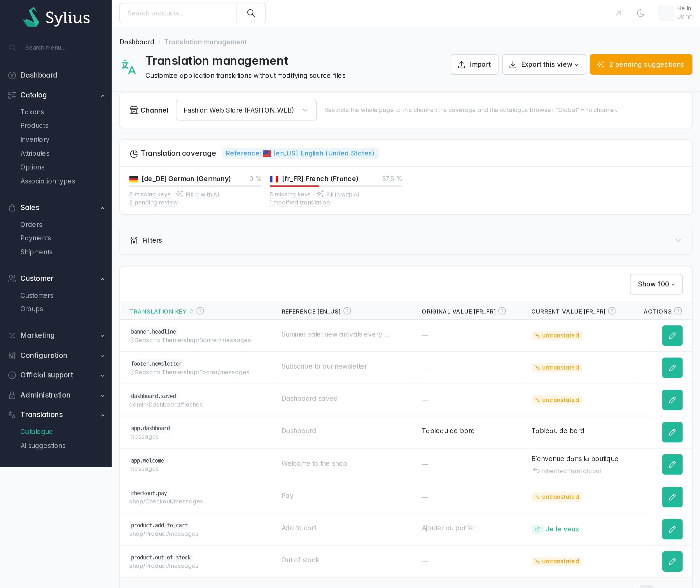Go to AI suggestions in the sidebar
This screenshot has height=588, width=700.
pos(43,446)
